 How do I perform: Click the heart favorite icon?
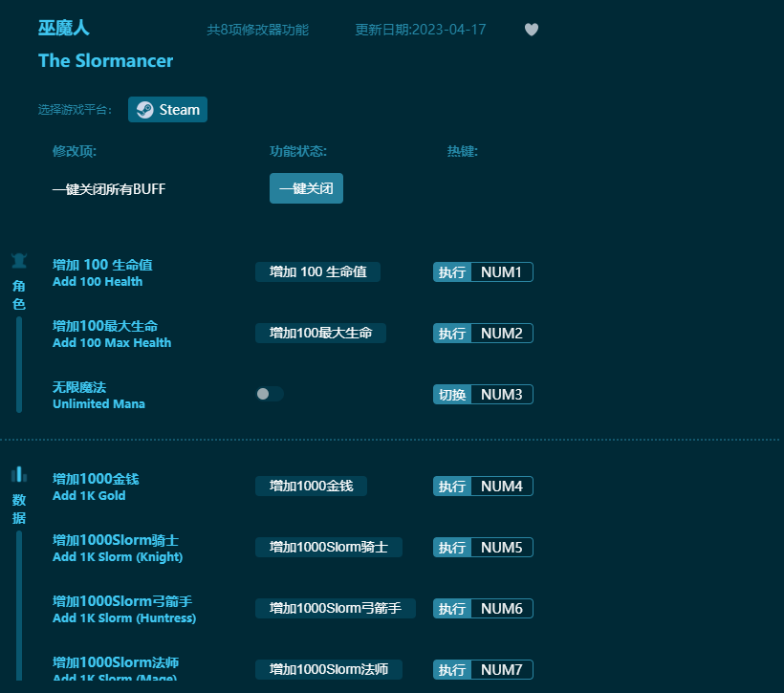pos(531,30)
